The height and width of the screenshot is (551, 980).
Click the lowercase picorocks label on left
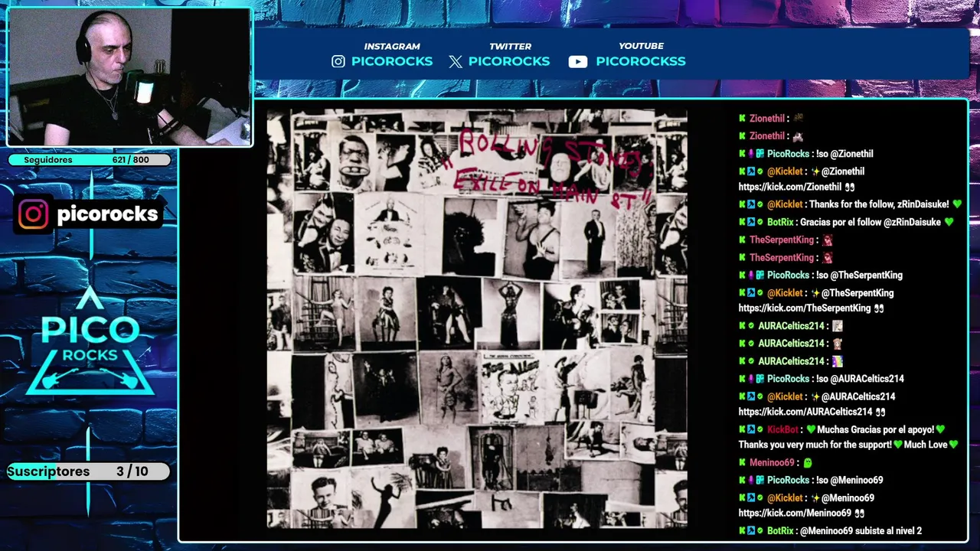coord(107,214)
